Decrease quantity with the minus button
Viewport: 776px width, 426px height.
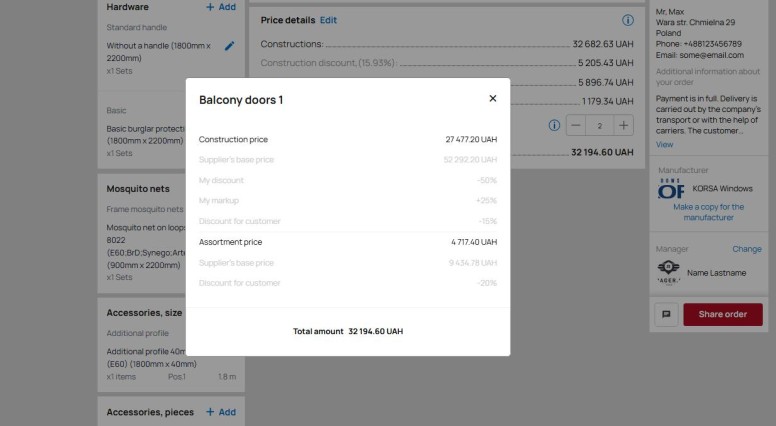tap(576, 125)
